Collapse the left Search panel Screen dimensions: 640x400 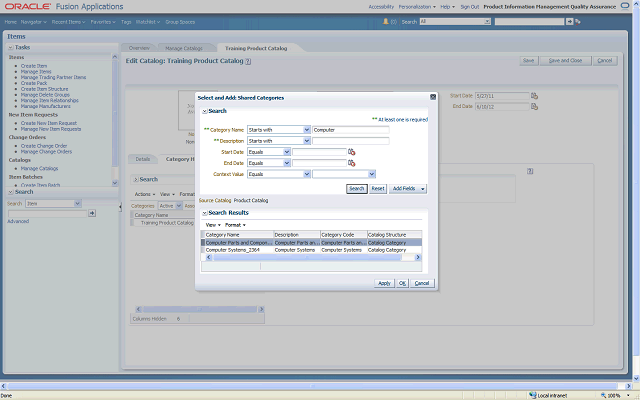pyautogui.click(x=11, y=192)
